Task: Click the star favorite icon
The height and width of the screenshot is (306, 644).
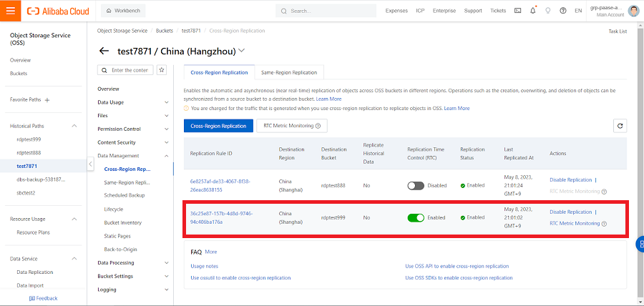Action: (162, 70)
